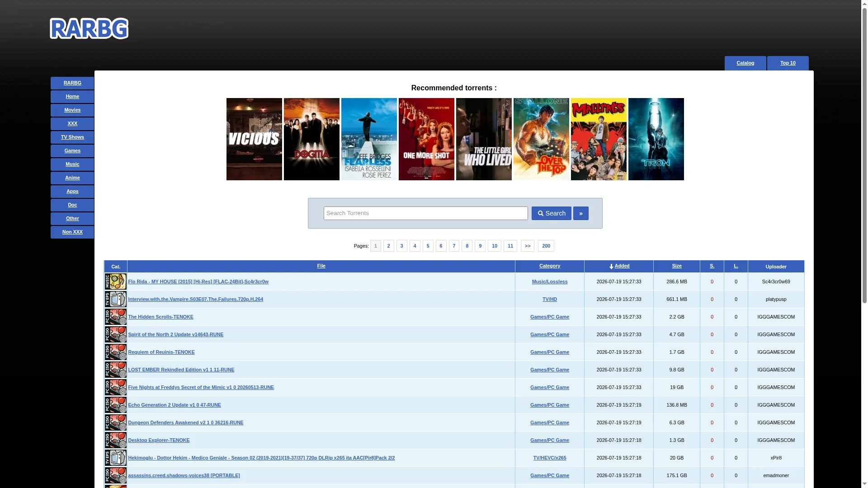The height and width of the screenshot is (488, 868).
Task: Open the Mallrats recommended poster
Action: point(599,139)
